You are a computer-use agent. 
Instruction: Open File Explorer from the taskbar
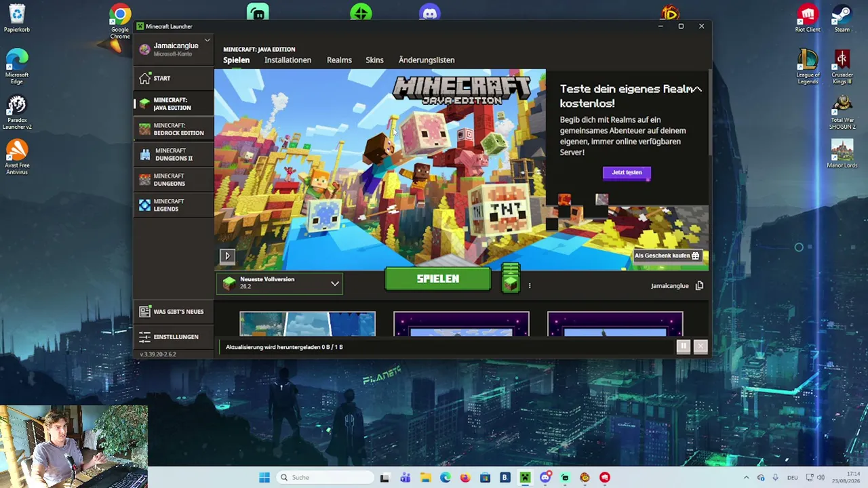425,477
